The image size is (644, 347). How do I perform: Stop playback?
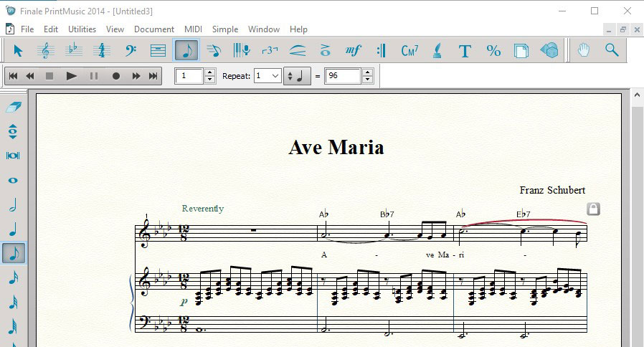[49, 76]
